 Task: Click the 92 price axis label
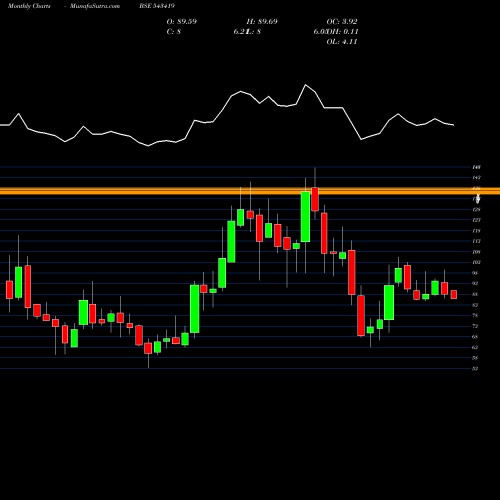[475, 283]
